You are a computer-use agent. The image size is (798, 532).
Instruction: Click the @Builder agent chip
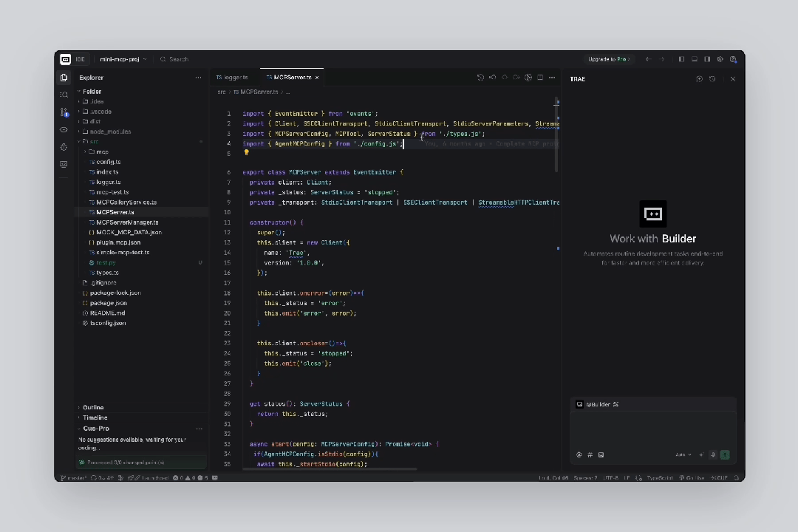pos(597,405)
